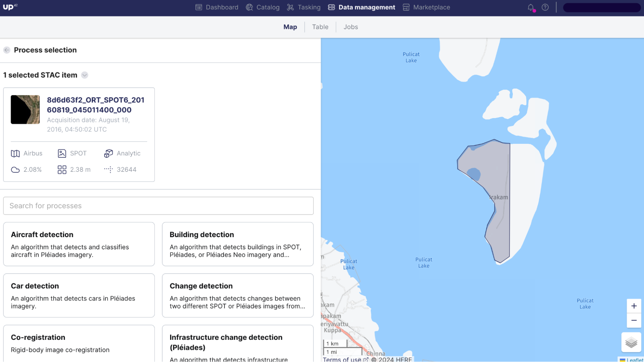The height and width of the screenshot is (362, 644).
Task: Click the Dashboard navigation icon
Action: coord(198,7)
